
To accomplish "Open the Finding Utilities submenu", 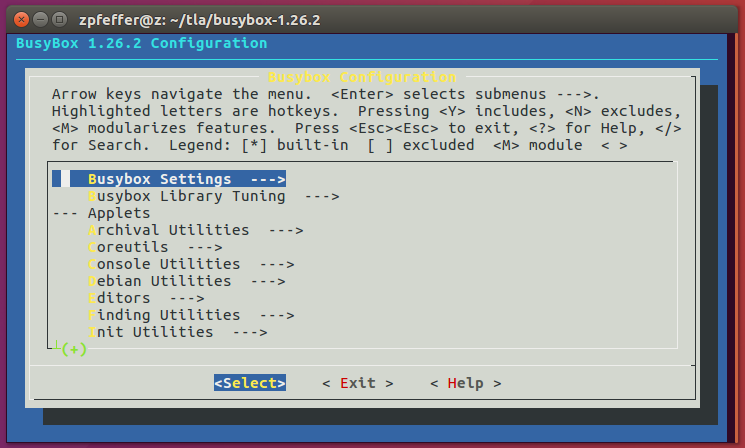I will click(191, 315).
